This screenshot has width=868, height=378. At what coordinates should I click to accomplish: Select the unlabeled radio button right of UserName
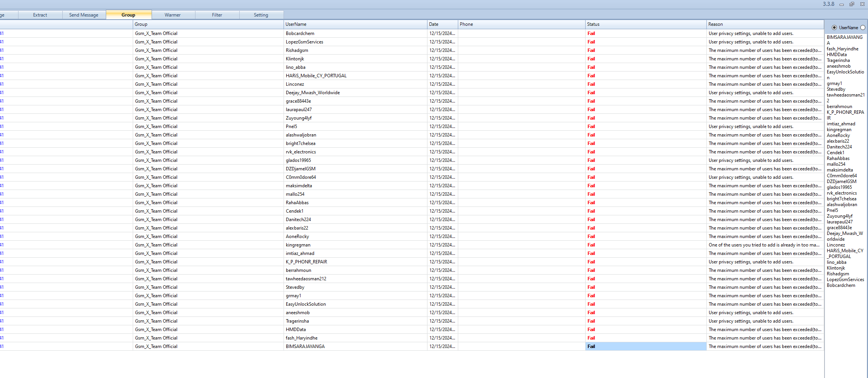coord(863,28)
